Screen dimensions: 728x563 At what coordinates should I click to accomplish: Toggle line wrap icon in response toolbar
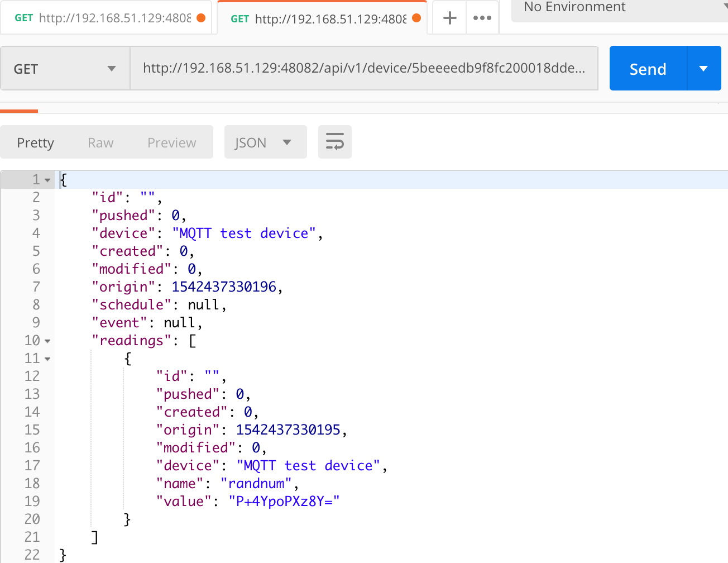[335, 142]
